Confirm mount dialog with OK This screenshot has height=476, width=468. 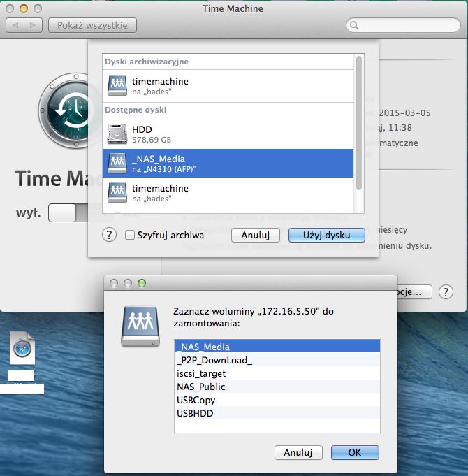[x=355, y=452]
